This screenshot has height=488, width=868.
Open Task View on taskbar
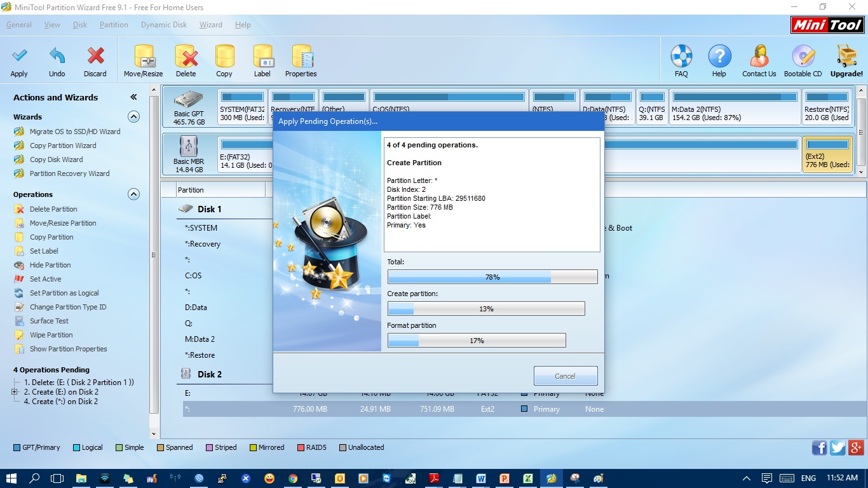(57, 478)
